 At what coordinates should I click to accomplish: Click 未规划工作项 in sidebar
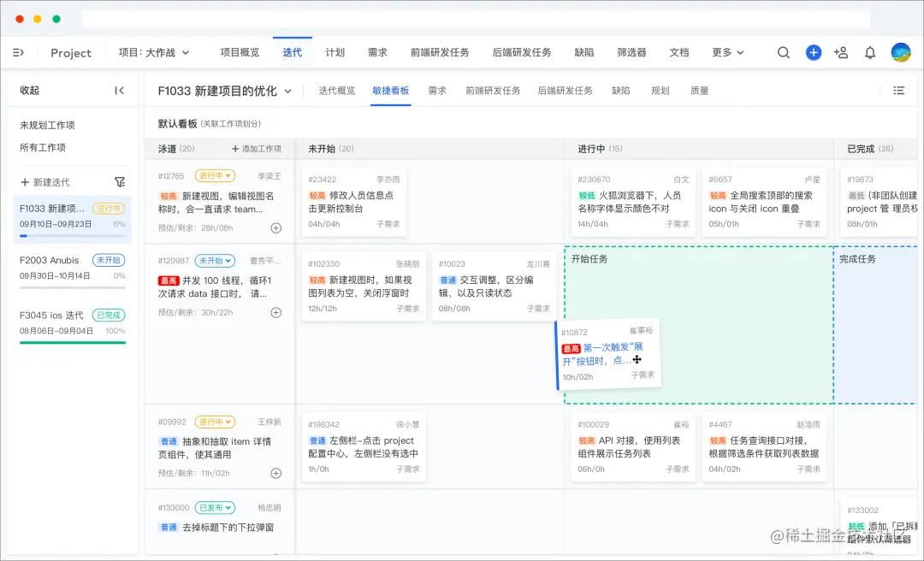click(x=47, y=125)
